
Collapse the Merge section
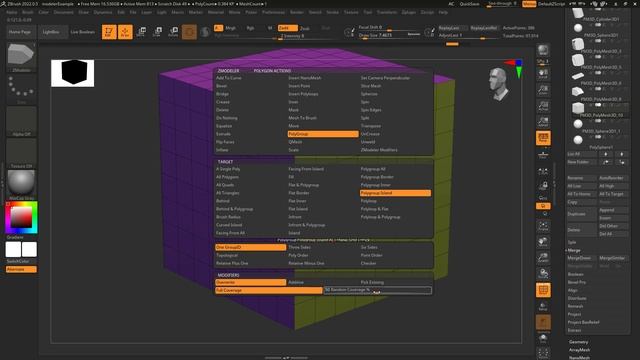tap(574, 250)
